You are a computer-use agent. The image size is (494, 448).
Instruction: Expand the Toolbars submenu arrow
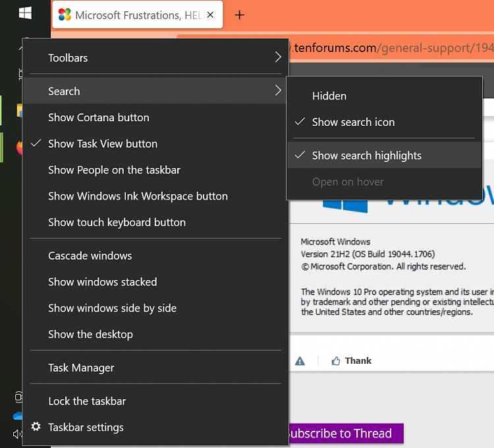pos(278,58)
